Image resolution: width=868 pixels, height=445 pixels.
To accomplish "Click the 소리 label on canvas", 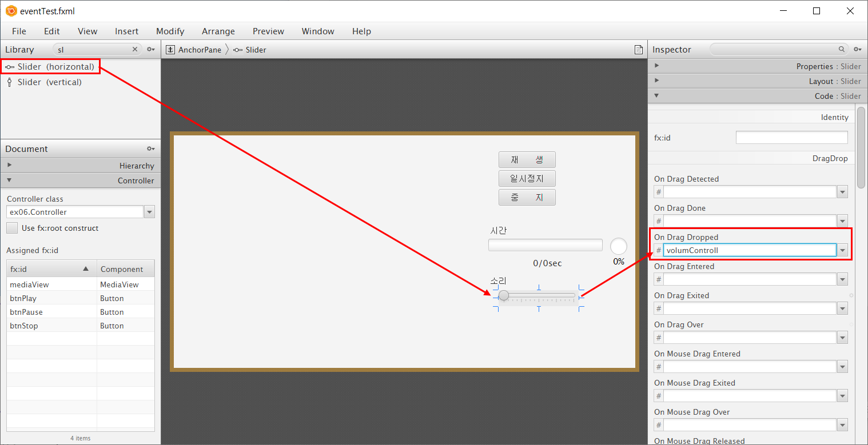I will tap(499, 281).
